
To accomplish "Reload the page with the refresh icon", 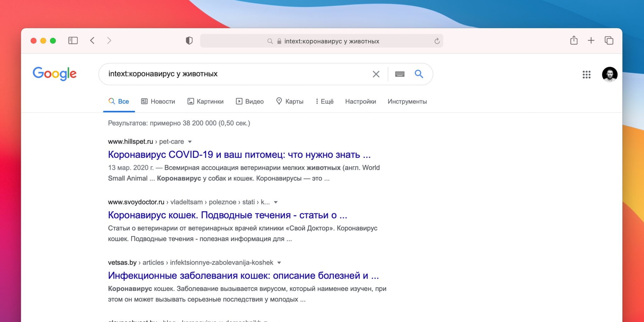I will [x=437, y=41].
